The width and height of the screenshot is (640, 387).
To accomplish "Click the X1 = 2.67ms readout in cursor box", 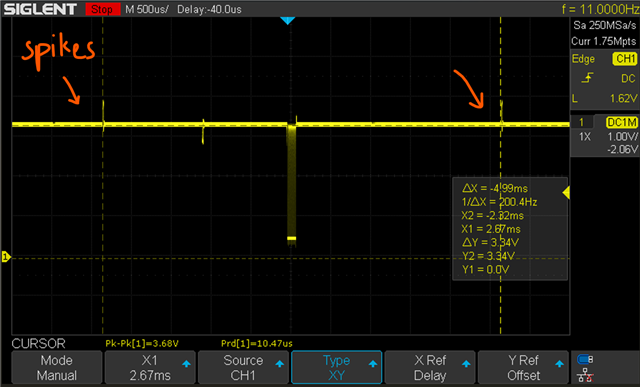I will 491,229.
